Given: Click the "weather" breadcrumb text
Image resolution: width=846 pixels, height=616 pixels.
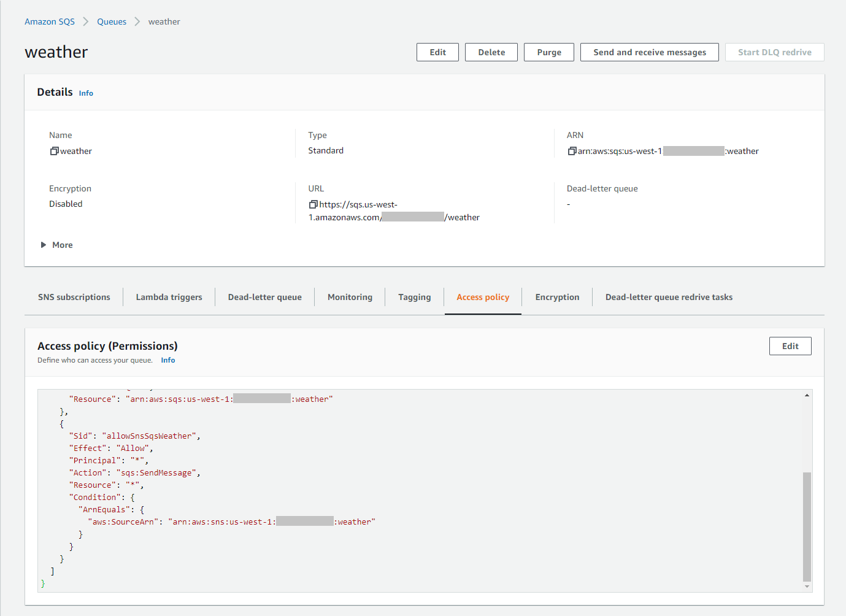Looking at the screenshot, I should pyautogui.click(x=164, y=21).
